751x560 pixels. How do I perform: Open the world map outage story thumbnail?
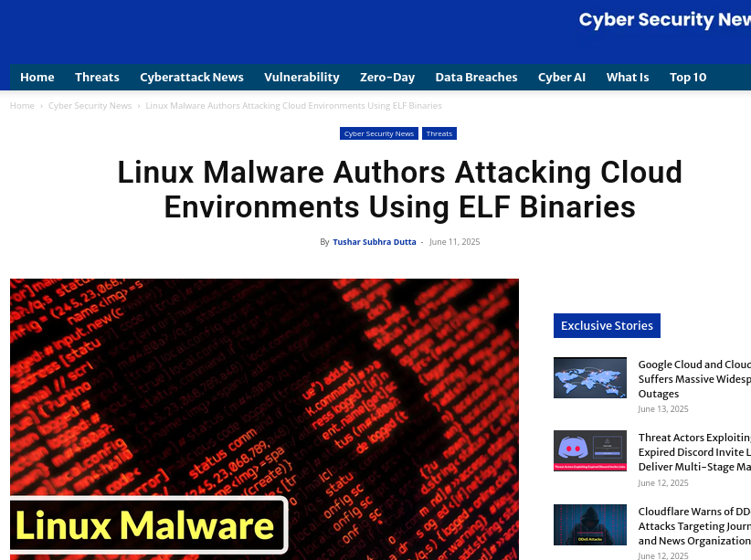(590, 377)
